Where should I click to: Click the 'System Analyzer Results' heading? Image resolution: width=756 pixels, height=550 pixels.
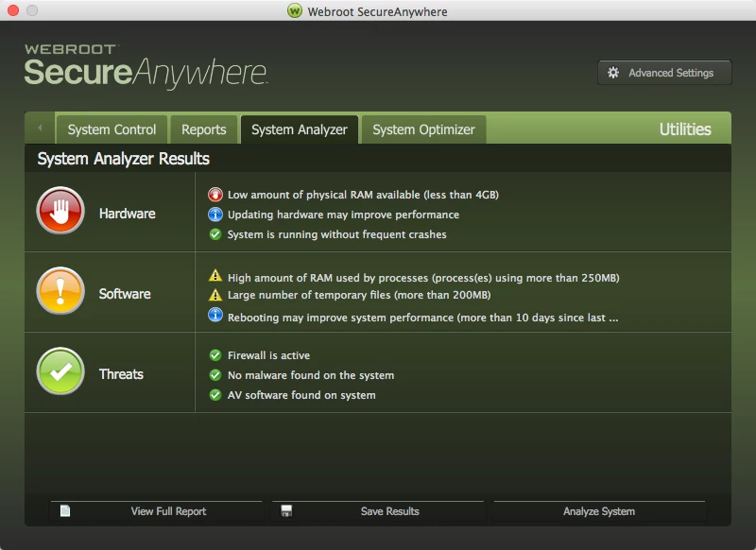point(124,159)
